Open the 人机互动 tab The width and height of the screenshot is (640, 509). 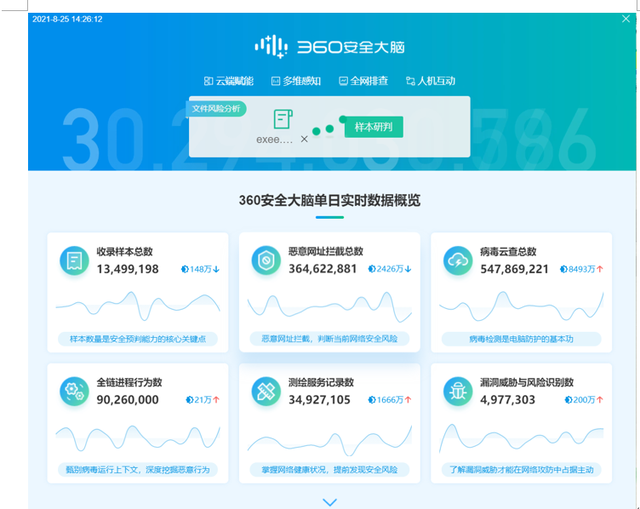pos(431,81)
